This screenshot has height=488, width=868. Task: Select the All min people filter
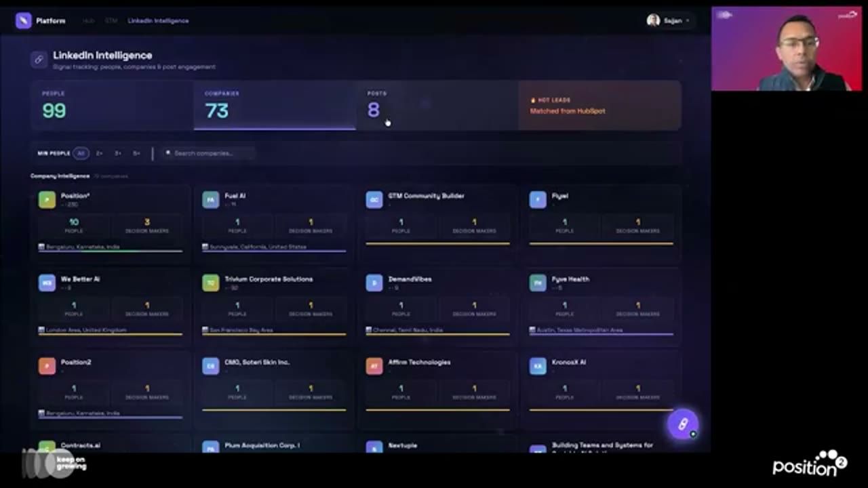[81, 153]
